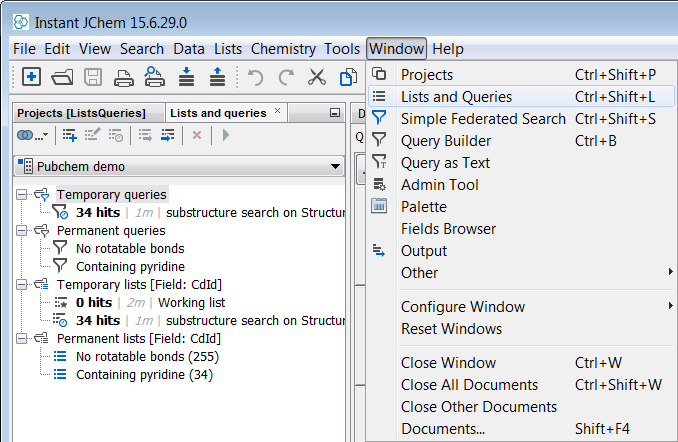Click the Undo arrow icon

pos(255,77)
